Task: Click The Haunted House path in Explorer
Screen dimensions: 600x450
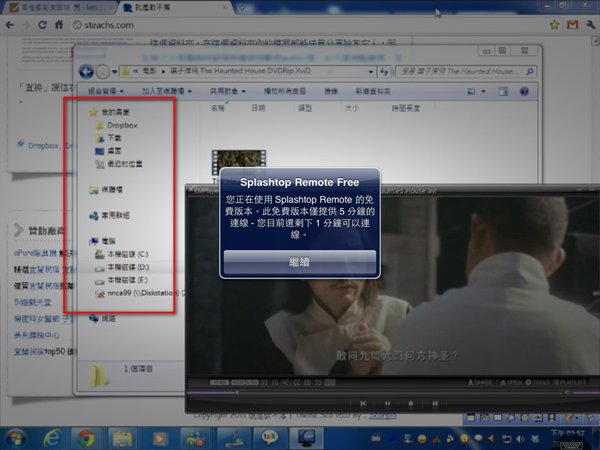Action: click(240, 71)
